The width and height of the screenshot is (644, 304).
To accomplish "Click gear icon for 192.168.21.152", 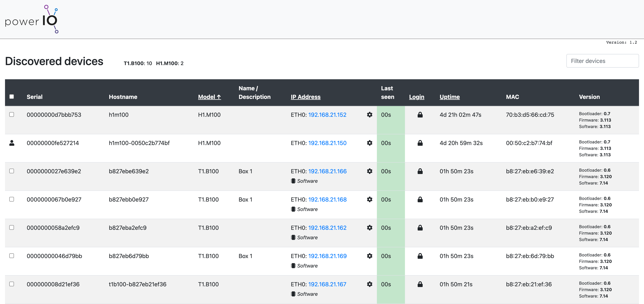I will [370, 115].
